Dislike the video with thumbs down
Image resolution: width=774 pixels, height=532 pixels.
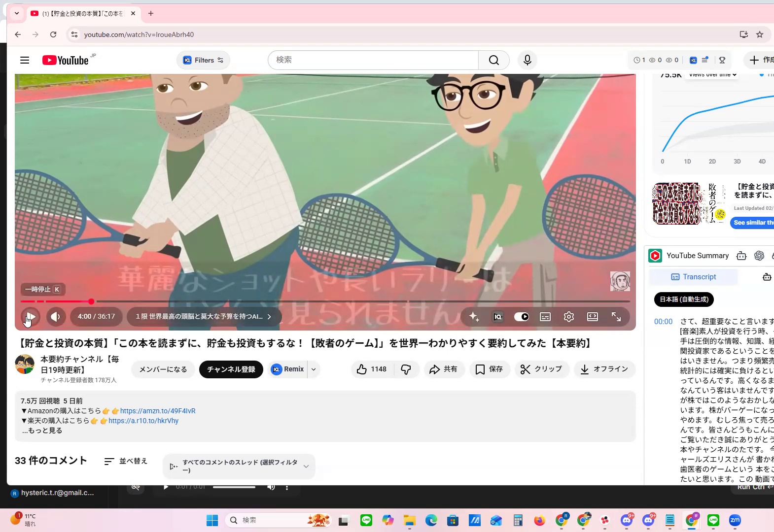[406, 369]
